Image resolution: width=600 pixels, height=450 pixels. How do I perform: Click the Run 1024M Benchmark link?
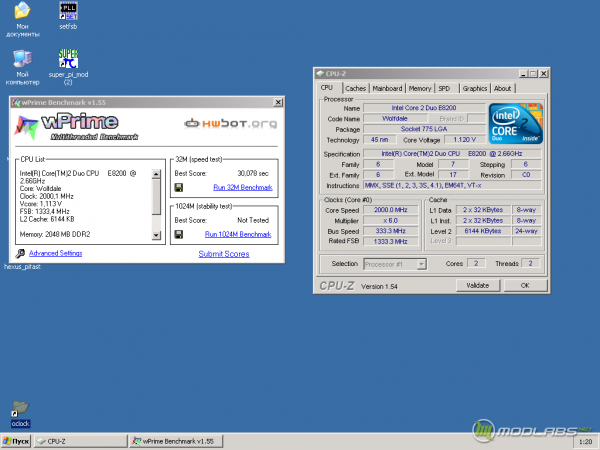click(x=238, y=234)
